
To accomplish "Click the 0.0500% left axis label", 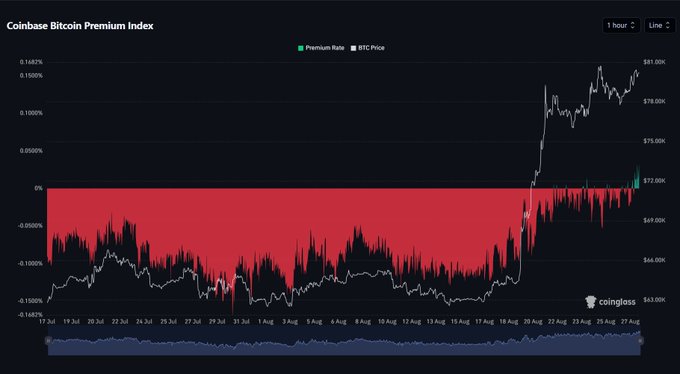I will (x=31, y=151).
